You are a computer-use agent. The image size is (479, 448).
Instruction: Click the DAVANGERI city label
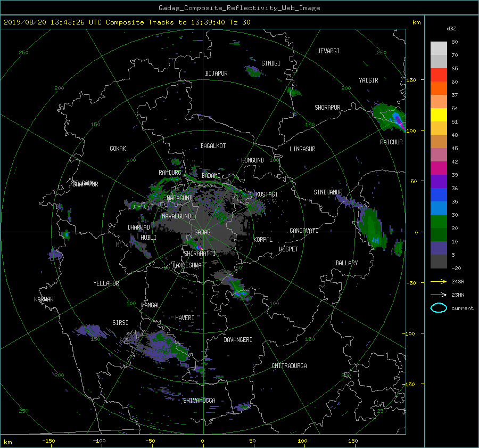click(x=238, y=340)
